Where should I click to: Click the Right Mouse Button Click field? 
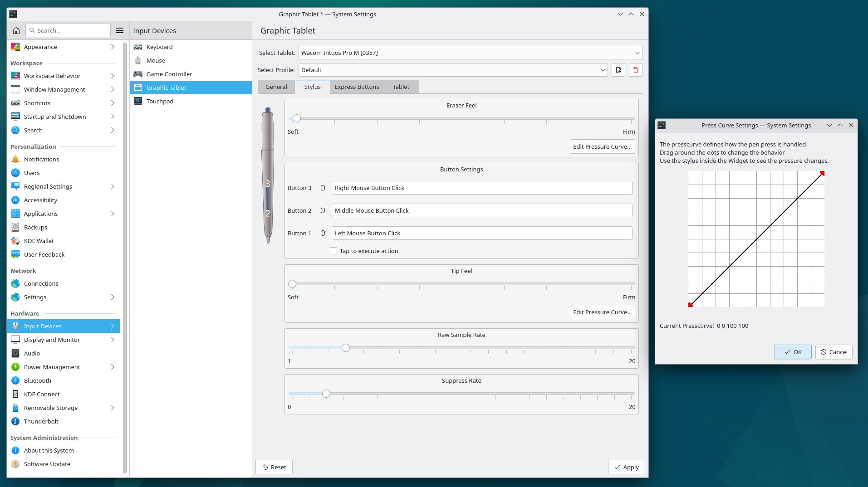pyautogui.click(x=482, y=188)
